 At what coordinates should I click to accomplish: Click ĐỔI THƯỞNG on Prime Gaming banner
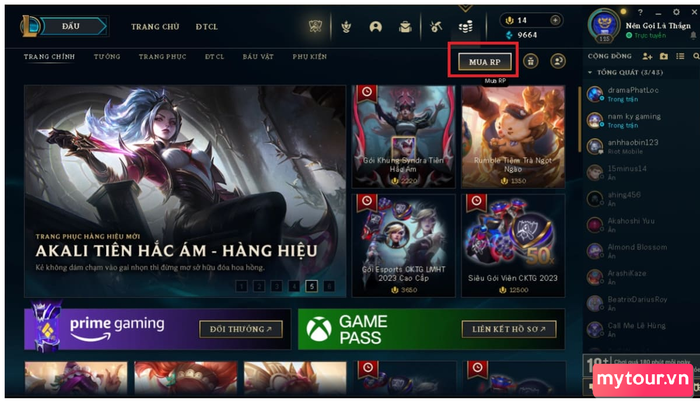[241, 330]
